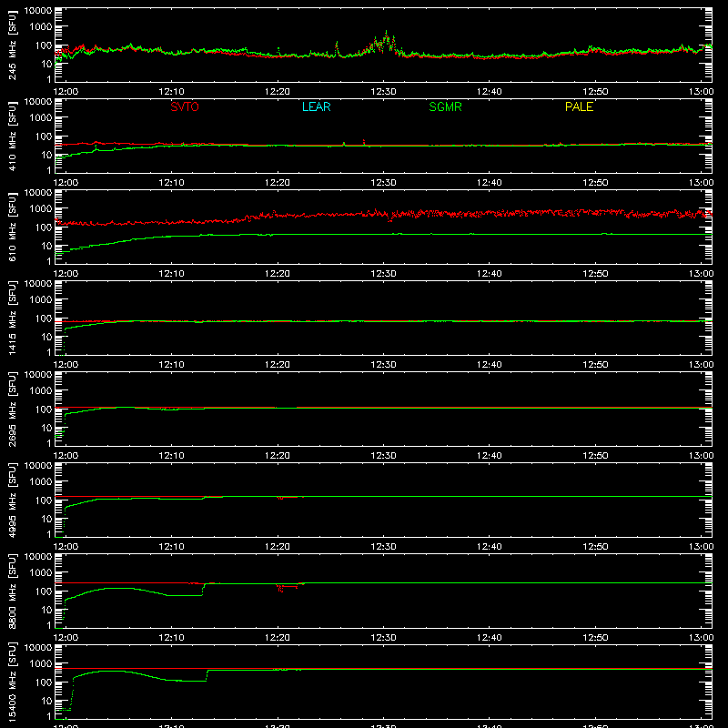The height and width of the screenshot is (728, 728).
Task: Click the cyan LEAR legend label
Action: pos(316,106)
